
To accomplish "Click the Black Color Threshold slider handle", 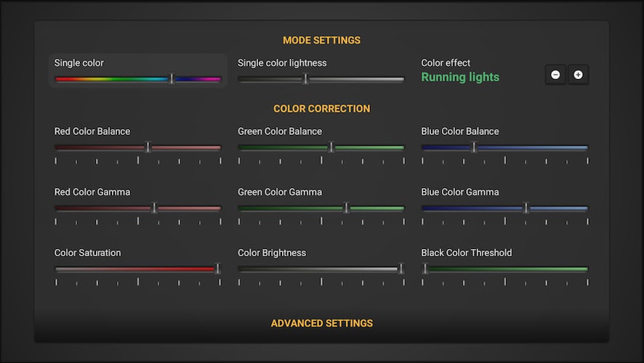I will point(425,269).
